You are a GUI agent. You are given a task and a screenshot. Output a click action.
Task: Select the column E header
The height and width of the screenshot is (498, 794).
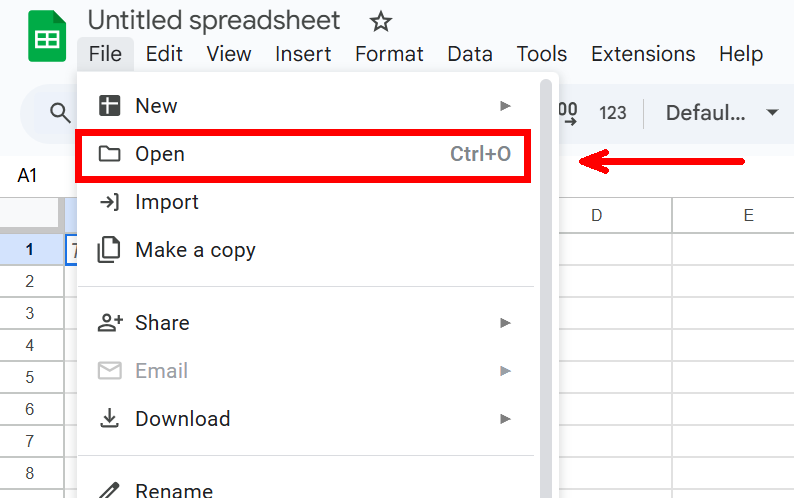[748, 215]
